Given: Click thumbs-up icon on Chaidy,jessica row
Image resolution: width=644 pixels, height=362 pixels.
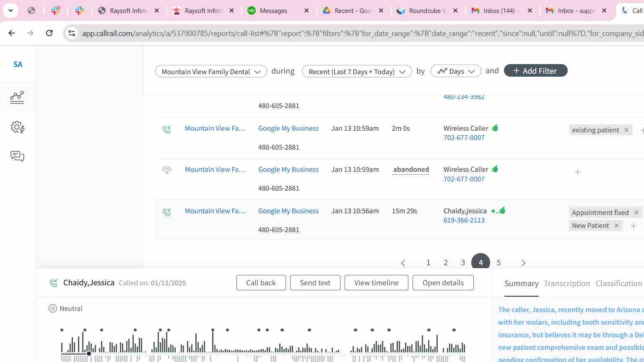Looking at the screenshot, I should pyautogui.click(x=502, y=210).
